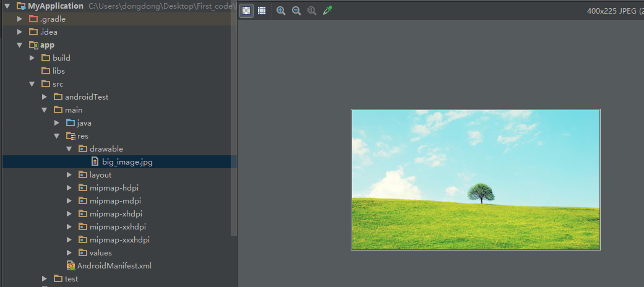644x287 pixels.
Task: Click the java source folder icon
Action: click(71, 123)
